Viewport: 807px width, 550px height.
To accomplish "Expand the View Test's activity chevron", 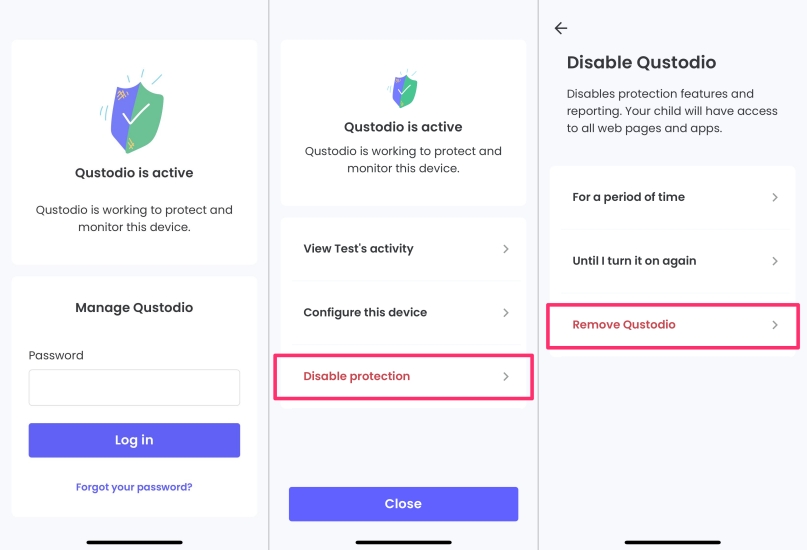I will tap(506, 249).
